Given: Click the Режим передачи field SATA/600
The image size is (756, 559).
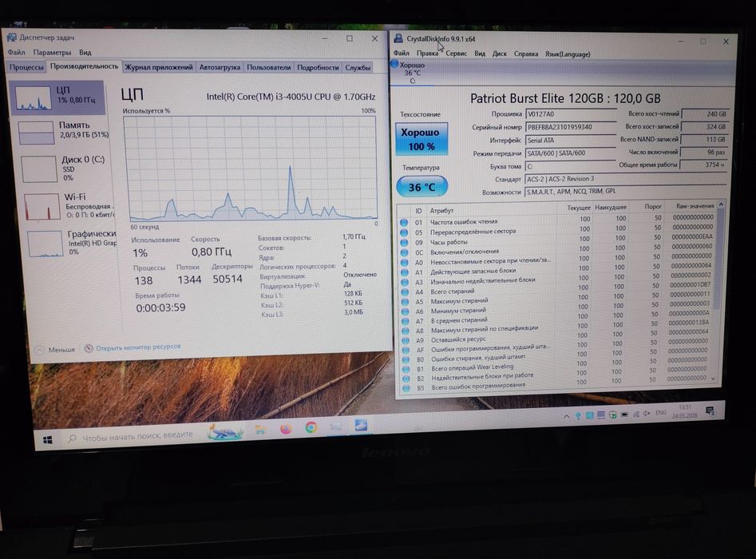Looking at the screenshot, I should [570, 153].
